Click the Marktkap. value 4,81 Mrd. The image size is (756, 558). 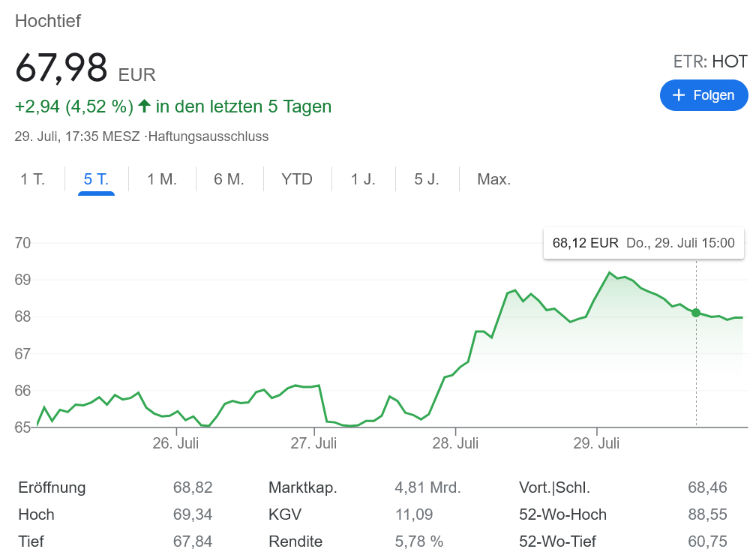click(427, 487)
